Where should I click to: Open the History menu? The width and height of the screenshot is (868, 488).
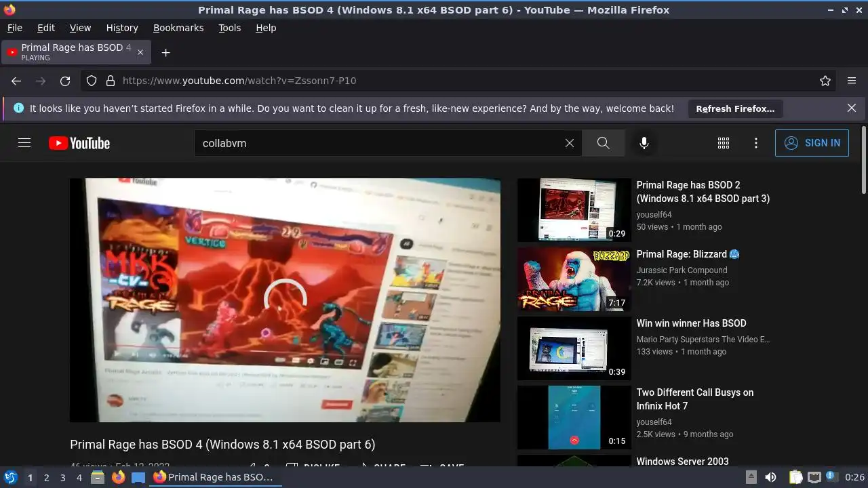pos(122,28)
